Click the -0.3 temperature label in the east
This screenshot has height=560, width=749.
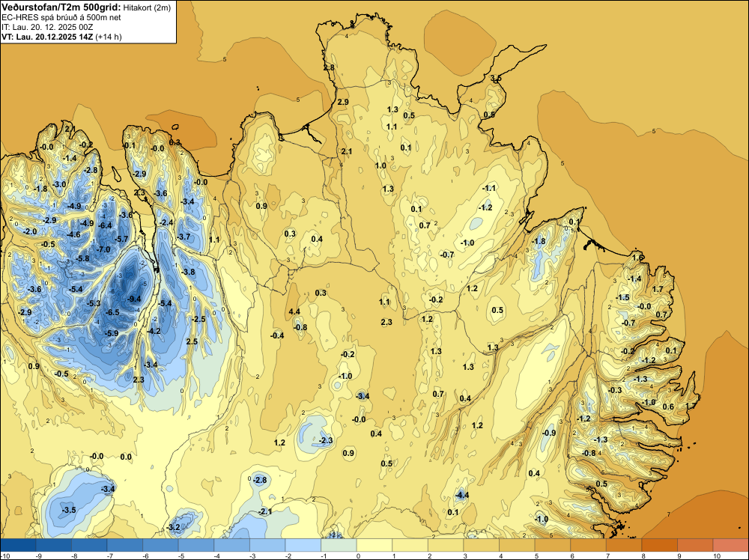[615, 390]
